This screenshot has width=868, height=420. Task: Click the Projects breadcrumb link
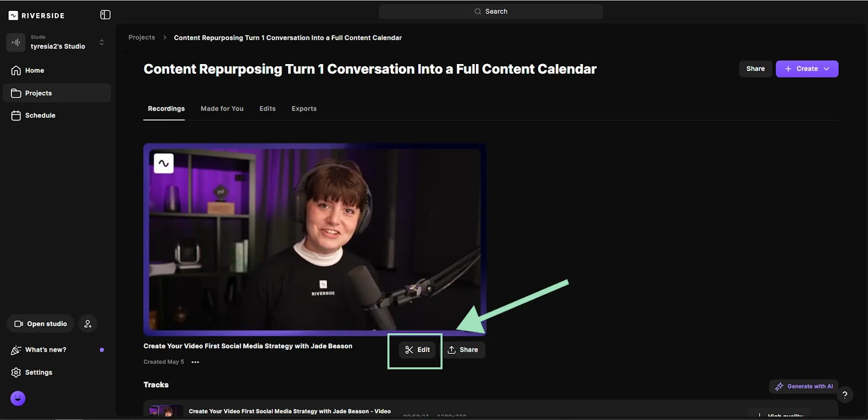click(142, 37)
